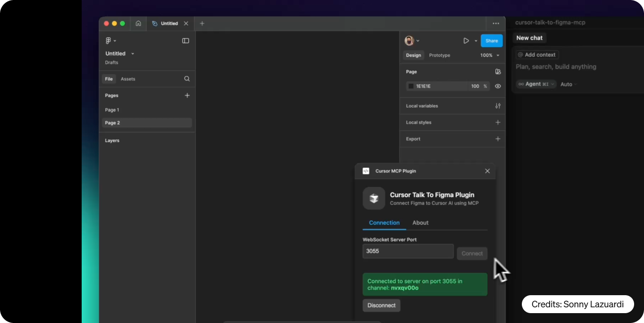Switch to the Prototype tab
Screen dimensions: 644x323
pyautogui.click(x=439, y=55)
